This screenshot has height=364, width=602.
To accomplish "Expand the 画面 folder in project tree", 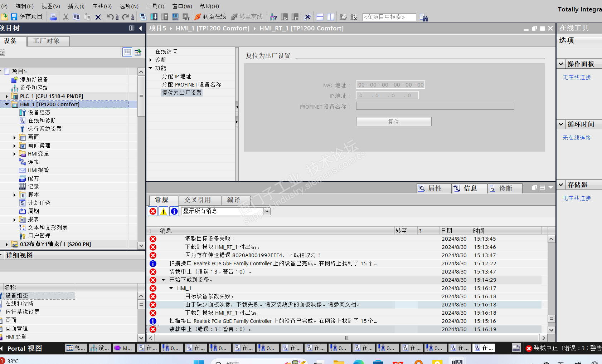I will click(x=14, y=138).
